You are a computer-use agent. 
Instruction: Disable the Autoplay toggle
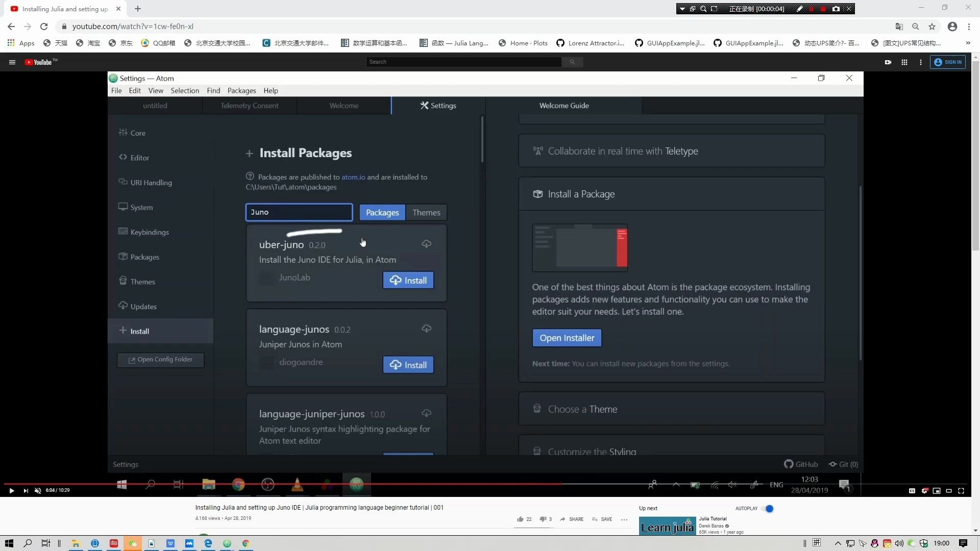click(x=769, y=508)
